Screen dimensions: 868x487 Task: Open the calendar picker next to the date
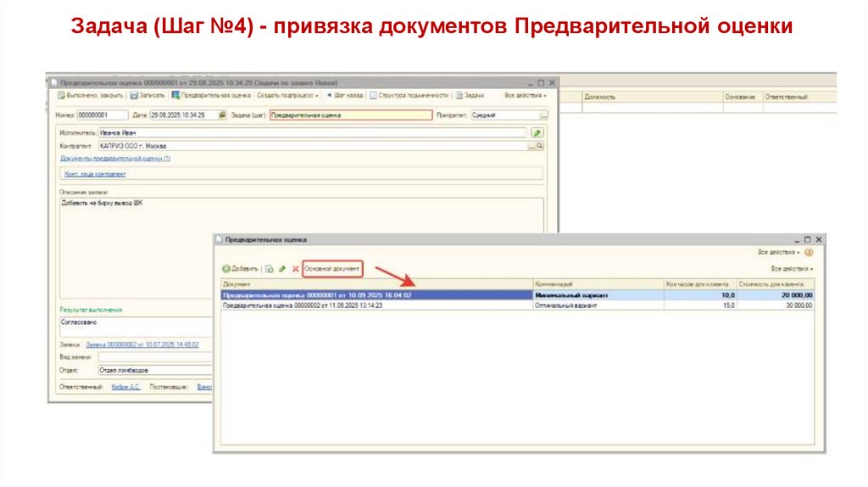click(x=222, y=115)
